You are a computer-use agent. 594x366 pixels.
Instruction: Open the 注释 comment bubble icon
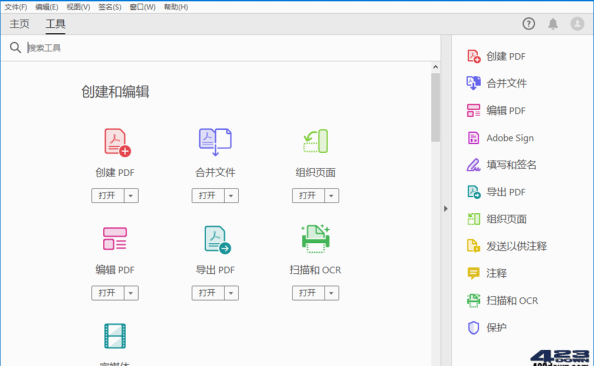[474, 273]
